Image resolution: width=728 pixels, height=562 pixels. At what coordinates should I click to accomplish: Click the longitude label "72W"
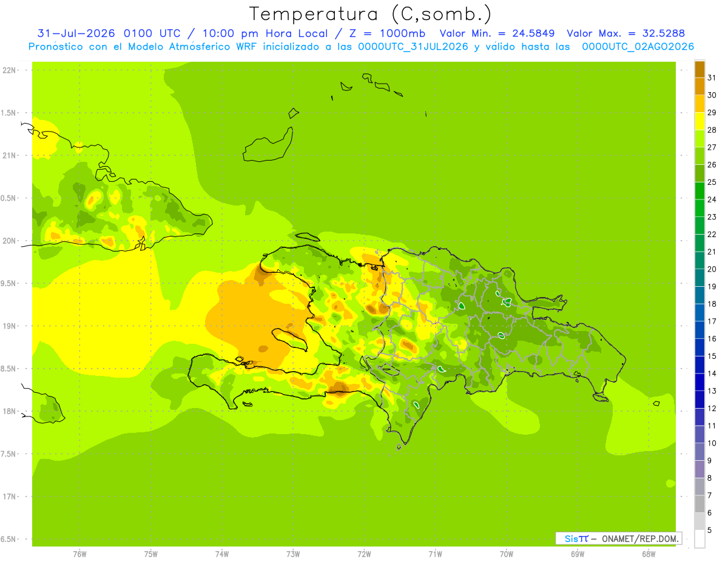(365, 555)
